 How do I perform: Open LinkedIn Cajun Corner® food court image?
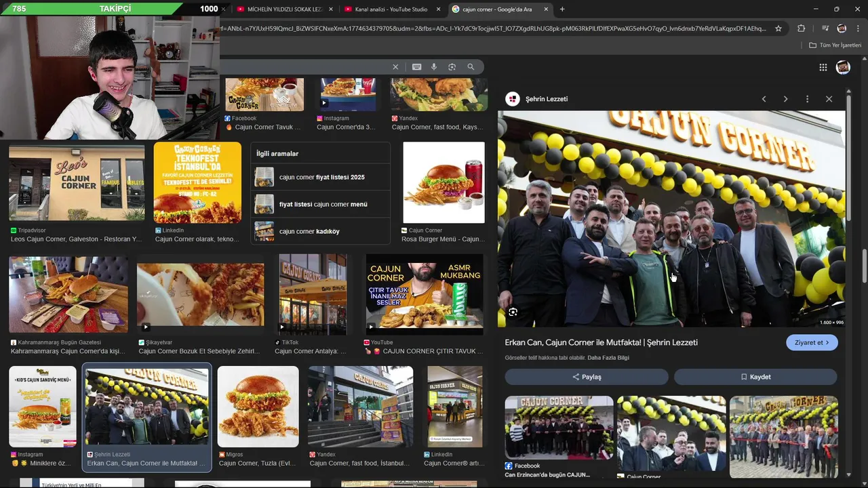point(454,407)
